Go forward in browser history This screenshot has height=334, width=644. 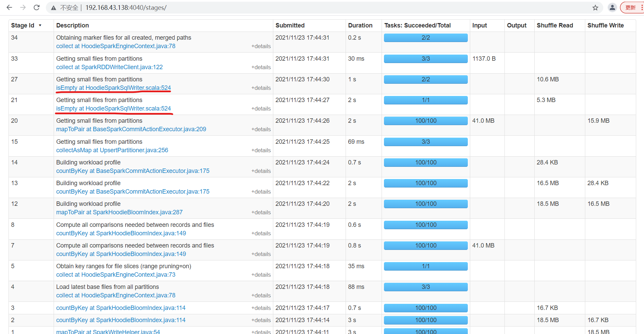click(x=23, y=7)
